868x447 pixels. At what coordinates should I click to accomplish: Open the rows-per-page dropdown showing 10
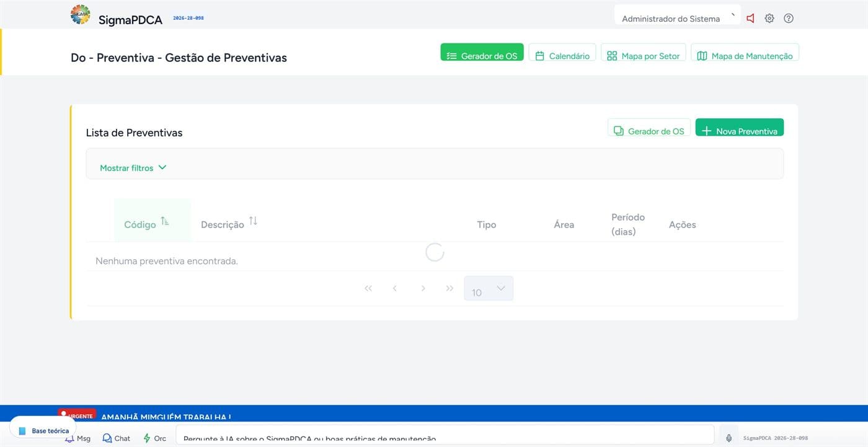click(489, 288)
